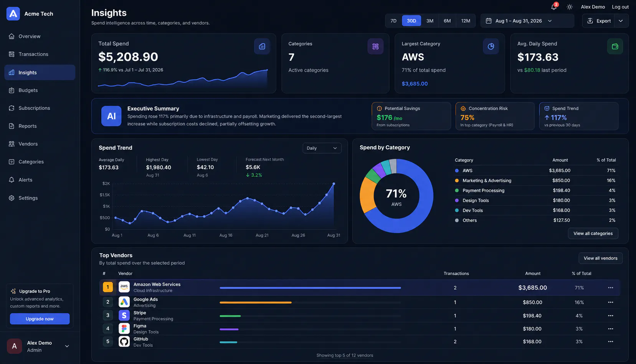Open more options for Stripe row
This screenshot has height=364, width=636.
point(610,316)
